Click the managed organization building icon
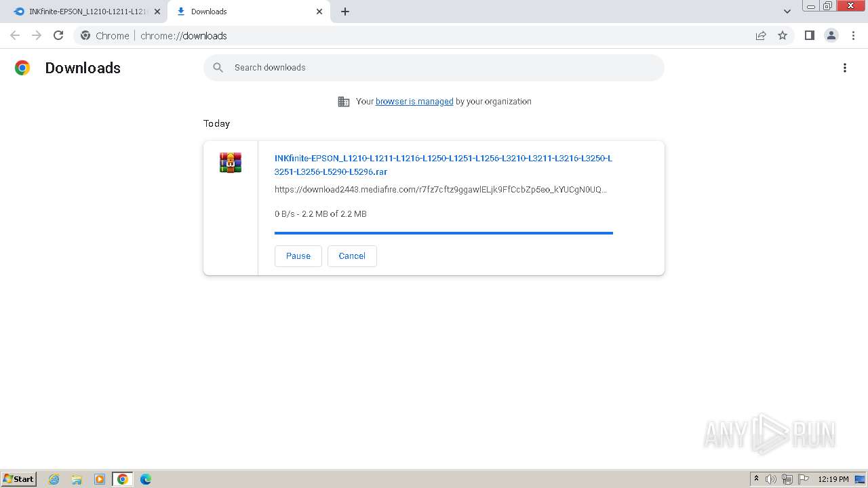Screen dimensions: 868x488 pyautogui.click(x=344, y=102)
